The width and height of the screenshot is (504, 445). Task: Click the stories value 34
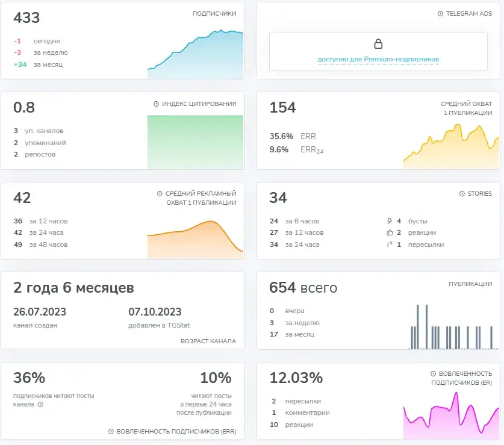tap(278, 198)
